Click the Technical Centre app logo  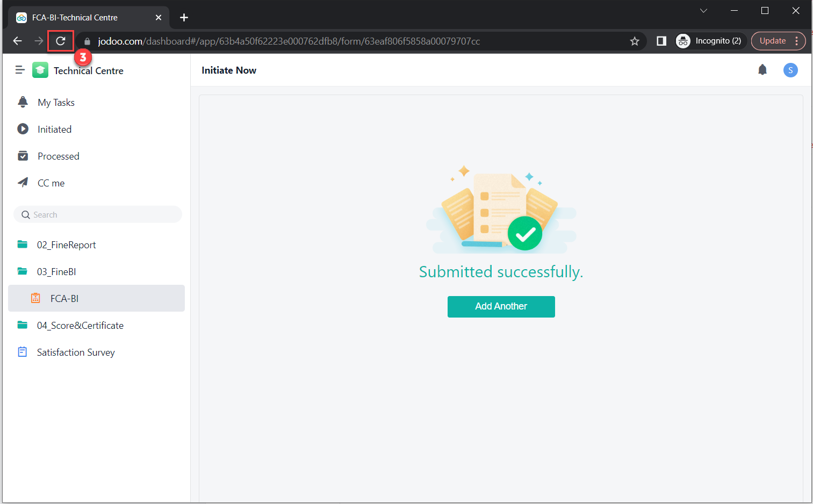(40, 70)
